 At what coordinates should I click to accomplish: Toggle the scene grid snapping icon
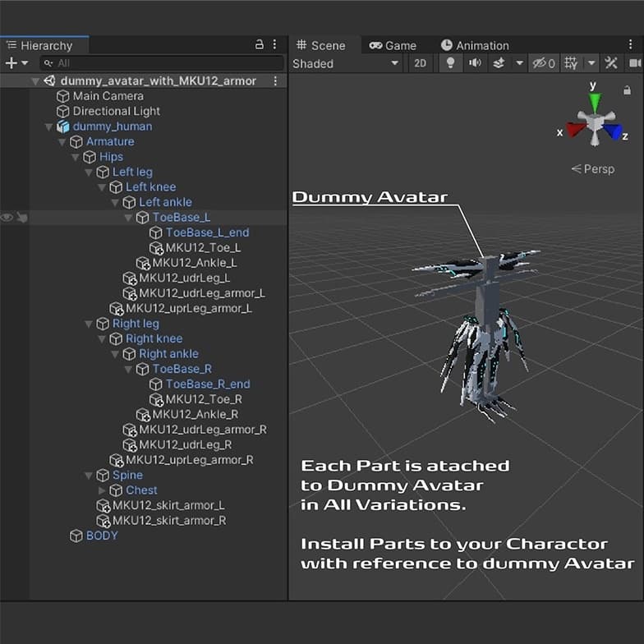571,63
